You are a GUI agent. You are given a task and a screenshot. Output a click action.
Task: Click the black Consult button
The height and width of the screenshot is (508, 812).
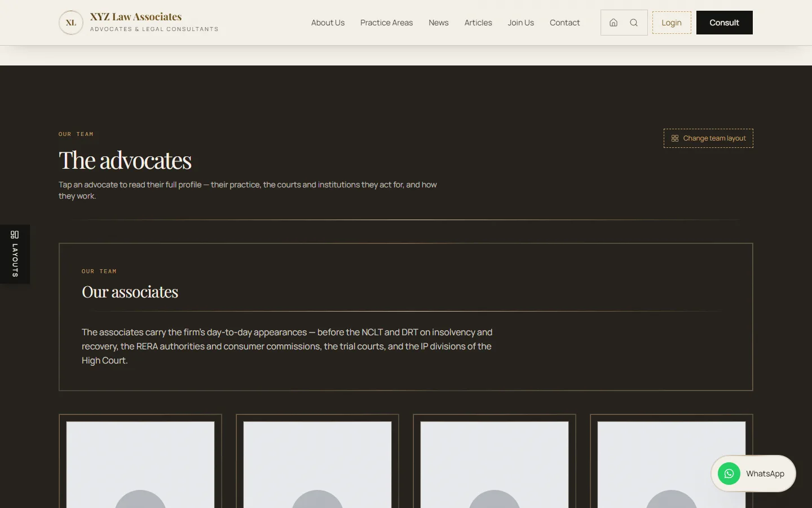tap(724, 23)
